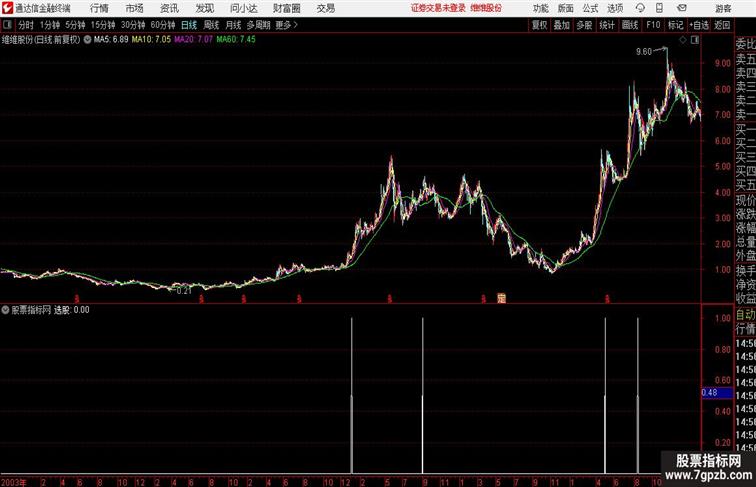Viewport: 756px width, 487px height.
Task: Open the 财富圈 menu
Action: pyautogui.click(x=286, y=8)
